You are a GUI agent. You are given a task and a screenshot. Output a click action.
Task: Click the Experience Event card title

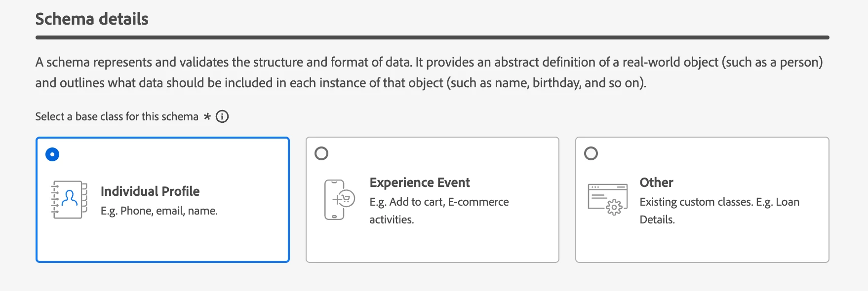[x=420, y=182]
